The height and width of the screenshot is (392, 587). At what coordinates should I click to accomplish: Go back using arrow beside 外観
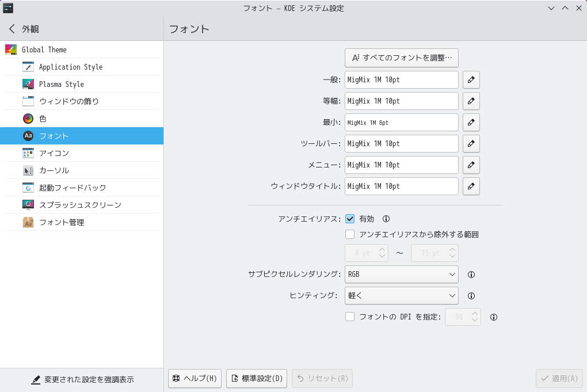[x=12, y=29]
